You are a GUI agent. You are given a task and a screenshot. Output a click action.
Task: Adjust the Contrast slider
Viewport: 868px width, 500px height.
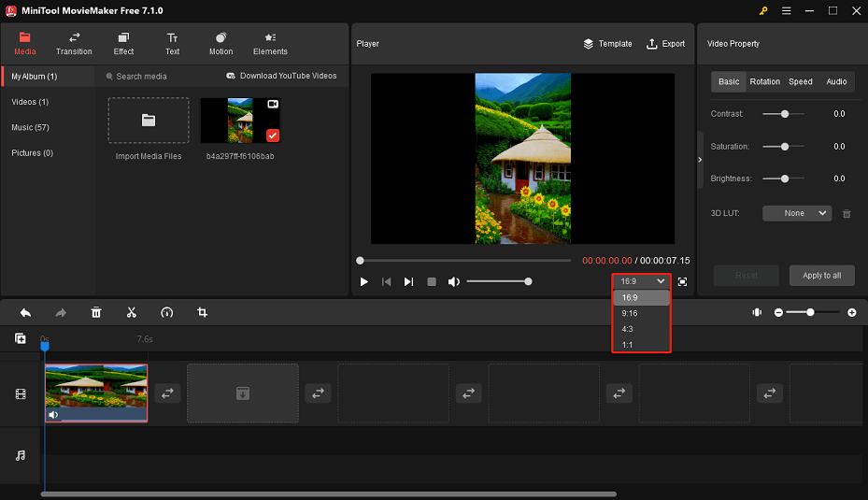pyautogui.click(x=785, y=114)
